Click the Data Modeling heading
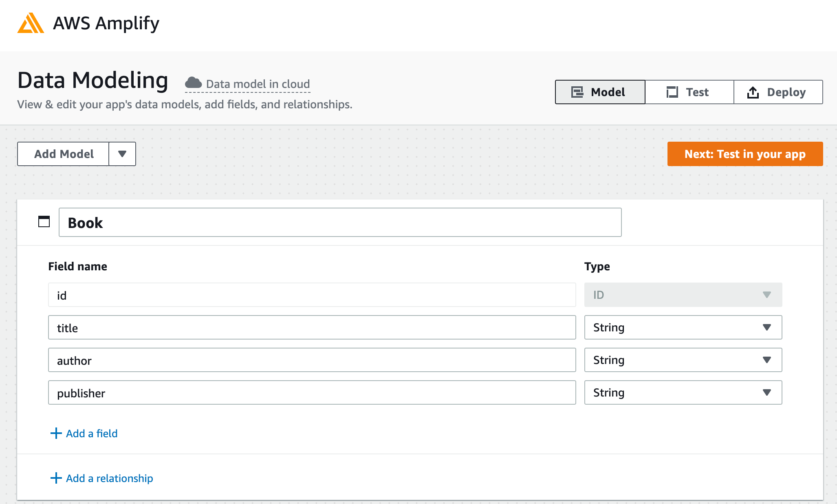The image size is (837, 504). click(93, 80)
